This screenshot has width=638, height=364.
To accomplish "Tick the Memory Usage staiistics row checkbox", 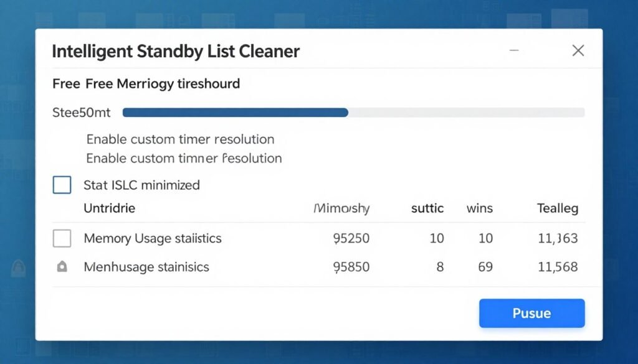I will point(62,238).
